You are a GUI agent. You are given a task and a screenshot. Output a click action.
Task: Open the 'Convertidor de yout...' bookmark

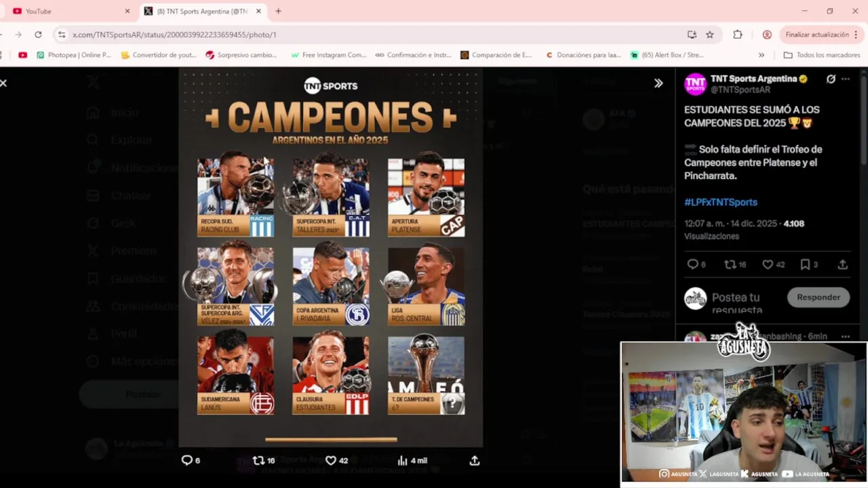coord(159,55)
